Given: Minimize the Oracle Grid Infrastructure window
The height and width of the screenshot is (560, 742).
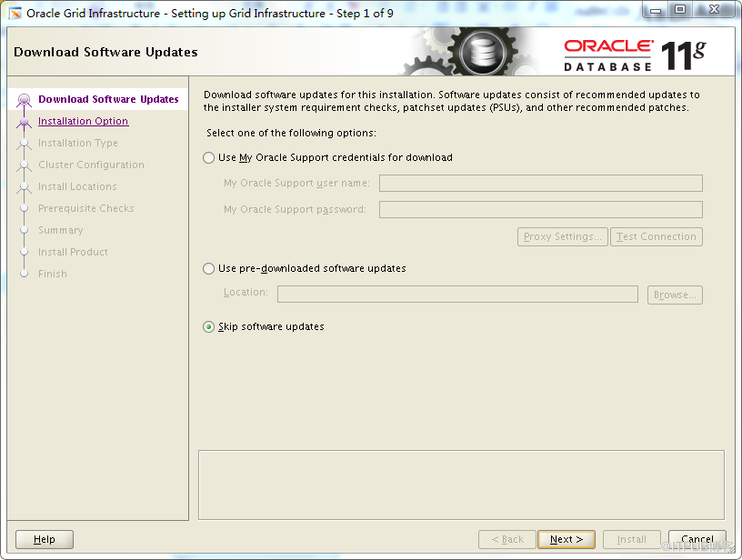Looking at the screenshot, I should click(656, 10).
